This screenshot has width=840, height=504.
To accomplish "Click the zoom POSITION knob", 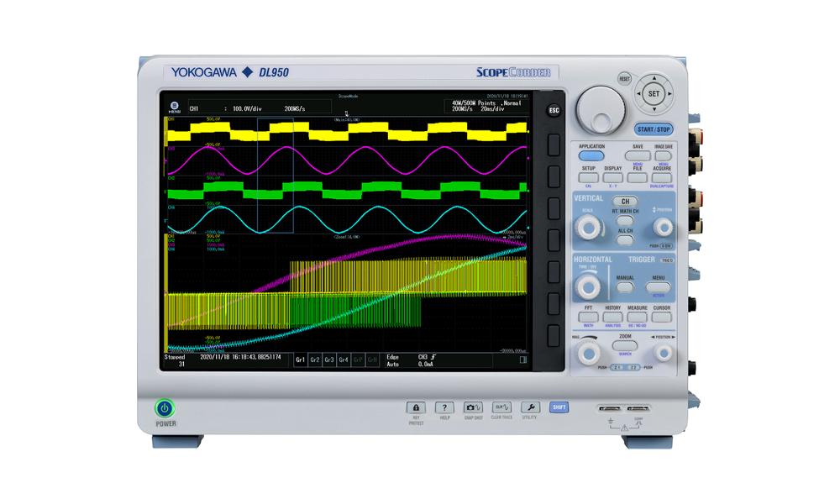I will tap(664, 354).
